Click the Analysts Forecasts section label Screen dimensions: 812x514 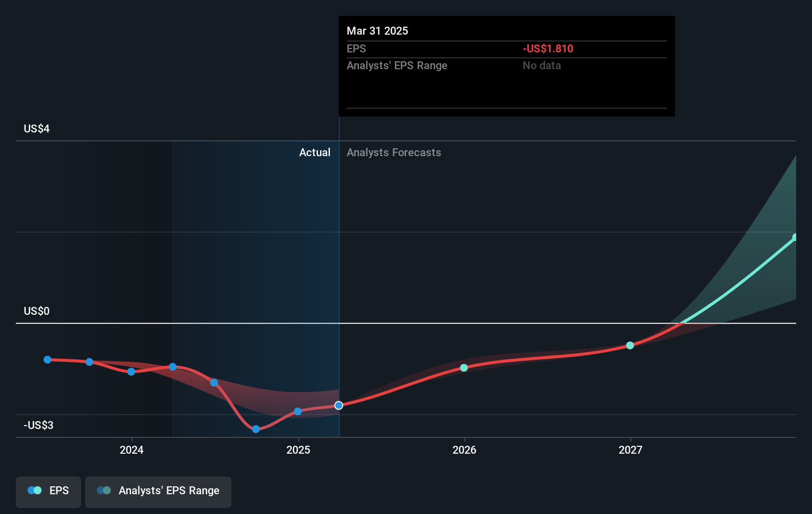coord(394,152)
